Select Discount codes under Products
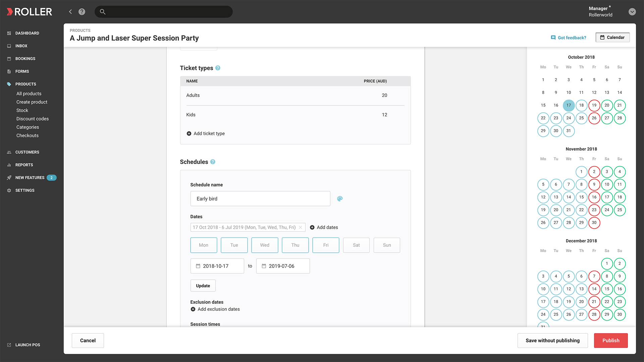Screen dimensions: 644x362 coord(33,119)
